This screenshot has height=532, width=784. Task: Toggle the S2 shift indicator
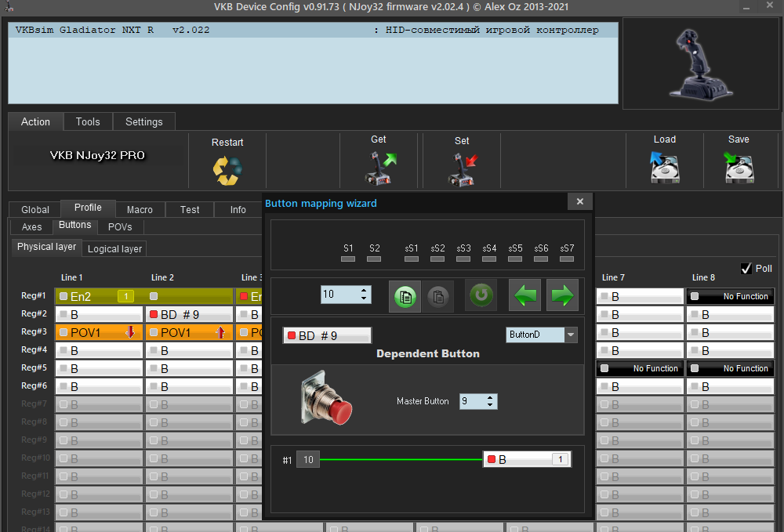click(374, 259)
